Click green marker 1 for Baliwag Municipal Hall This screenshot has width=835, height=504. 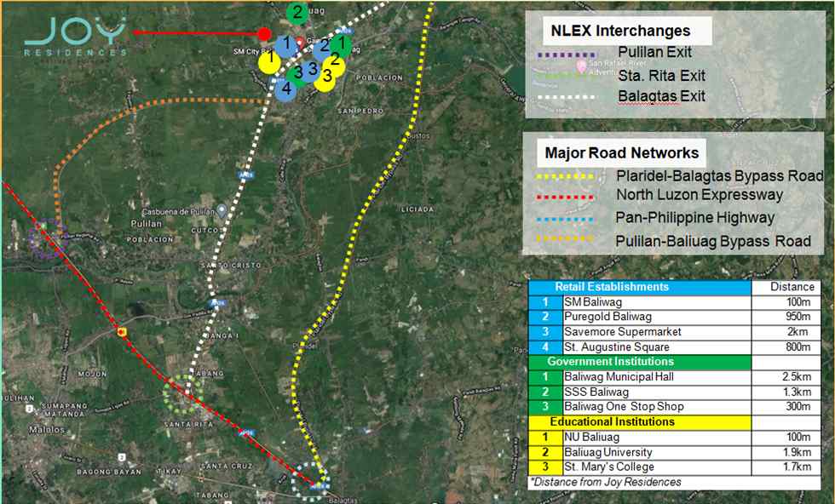click(x=341, y=43)
